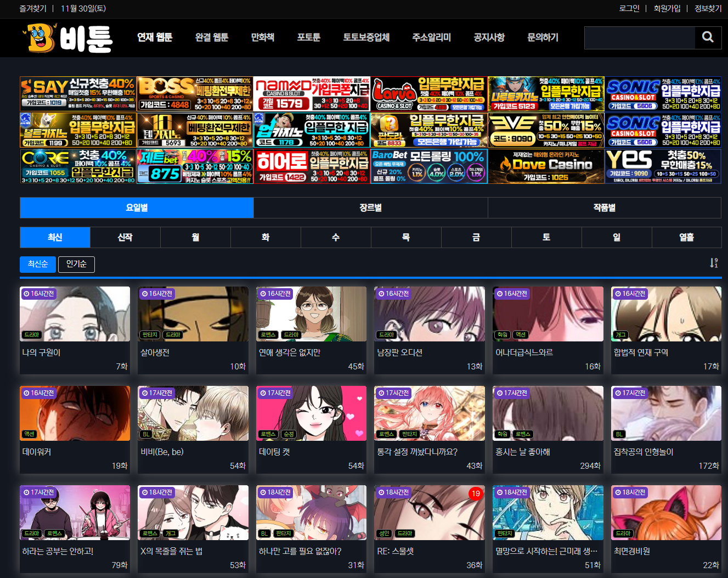Select the 금 weekday tab

tap(476, 237)
